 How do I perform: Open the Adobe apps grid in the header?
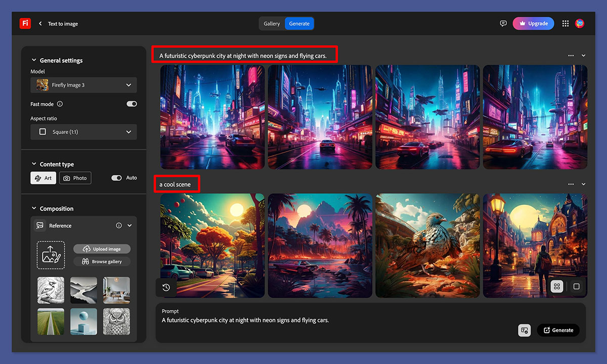click(x=566, y=23)
